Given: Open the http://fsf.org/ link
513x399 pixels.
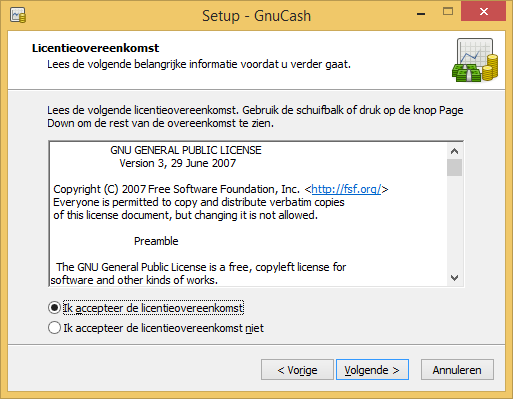Looking at the screenshot, I should 346,189.
